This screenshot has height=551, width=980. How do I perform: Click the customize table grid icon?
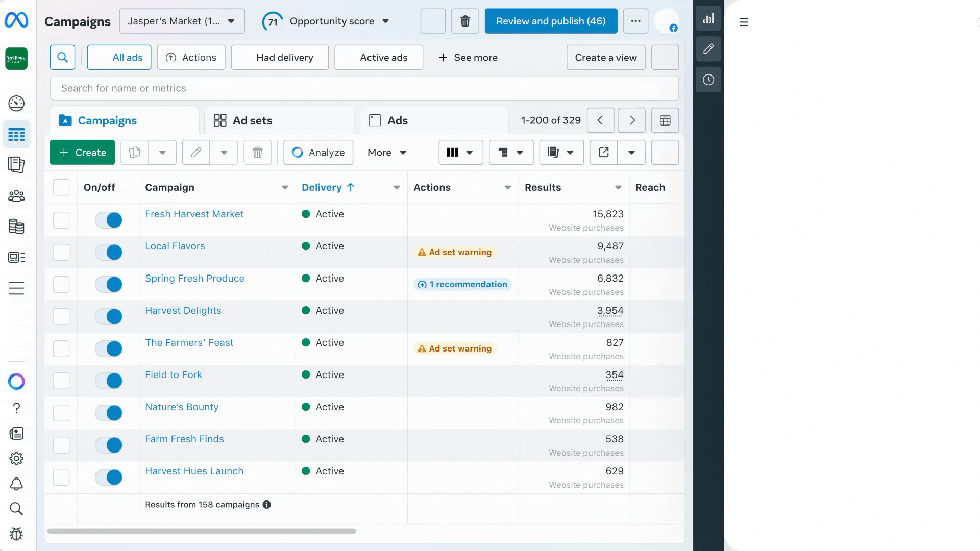coord(665,120)
